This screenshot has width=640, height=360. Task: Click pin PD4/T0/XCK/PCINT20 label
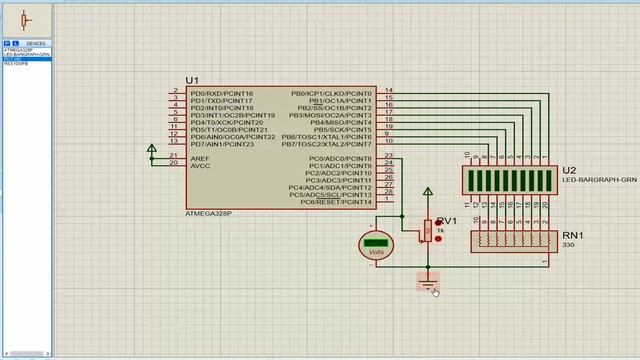(227, 122)
